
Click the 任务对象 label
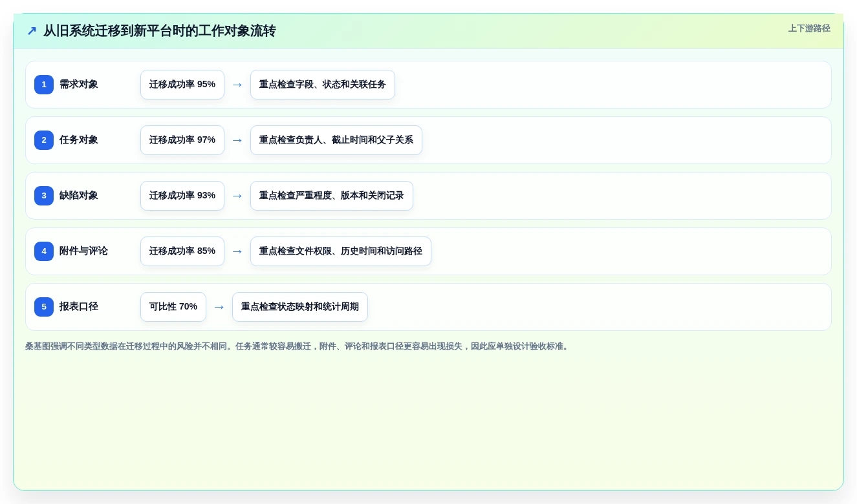[x=79, y=140]
